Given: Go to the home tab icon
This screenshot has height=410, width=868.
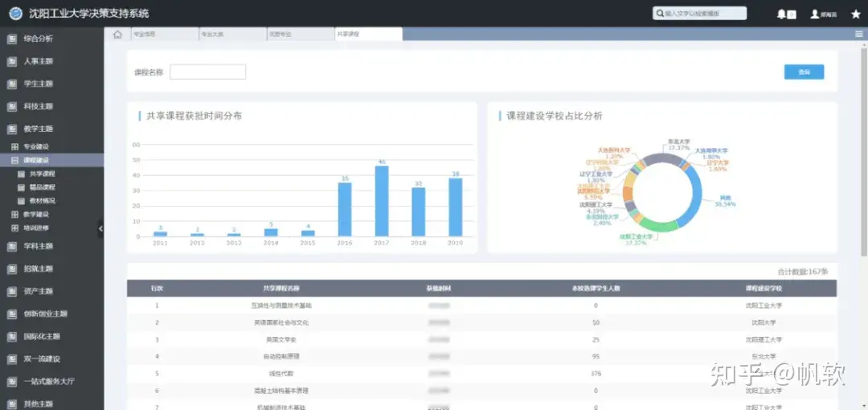Looking at the screenshot, I should point(117,35).
